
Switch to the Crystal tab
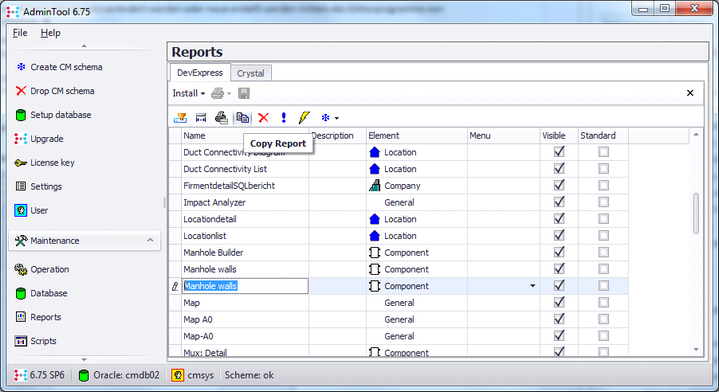coord(250,73)
